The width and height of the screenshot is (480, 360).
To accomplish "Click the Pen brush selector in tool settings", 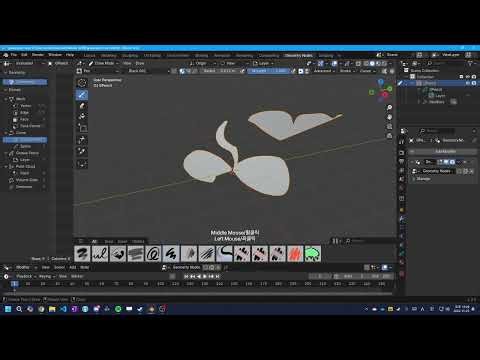I will coord(97,71).
